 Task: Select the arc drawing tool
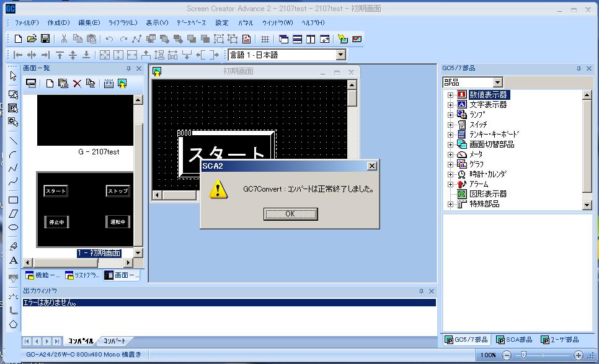(x=13, y=154)
